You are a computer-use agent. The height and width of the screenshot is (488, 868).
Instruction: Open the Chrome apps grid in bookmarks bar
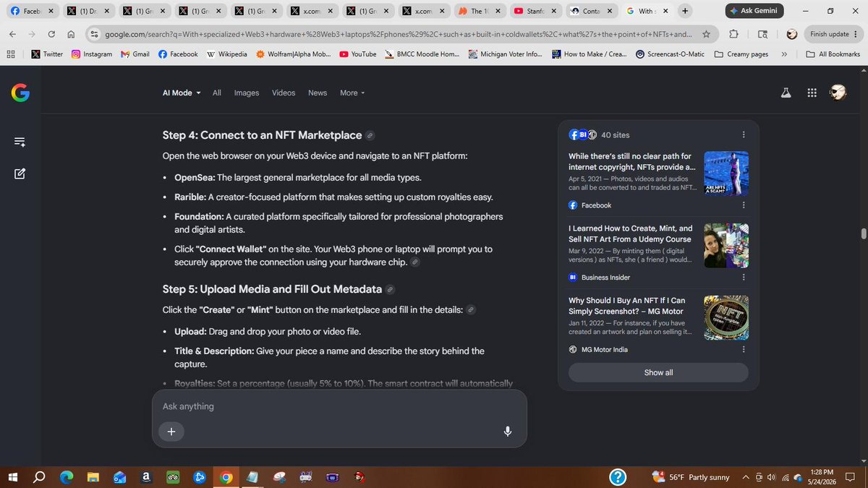(11, 54)
